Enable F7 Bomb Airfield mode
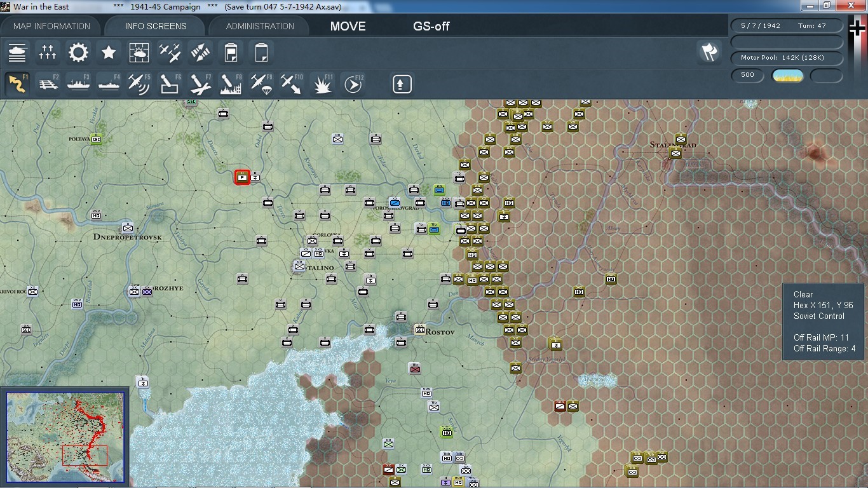 pos(200,84)
